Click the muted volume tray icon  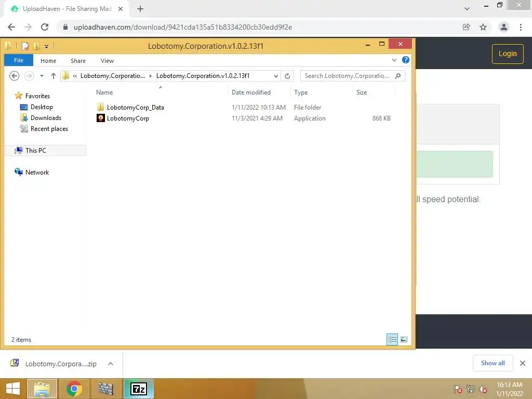point(483,389)
